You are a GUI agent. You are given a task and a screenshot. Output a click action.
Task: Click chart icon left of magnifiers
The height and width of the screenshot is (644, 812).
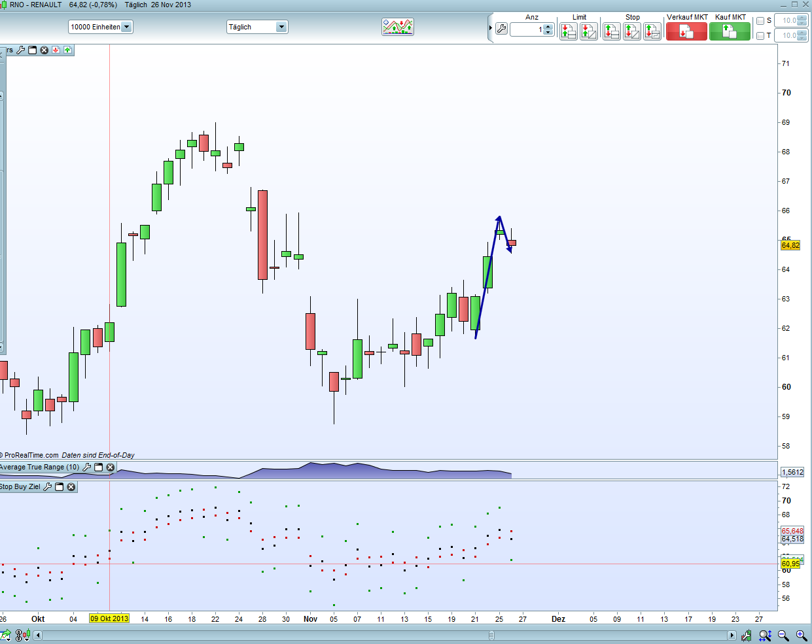coord(747,635)
